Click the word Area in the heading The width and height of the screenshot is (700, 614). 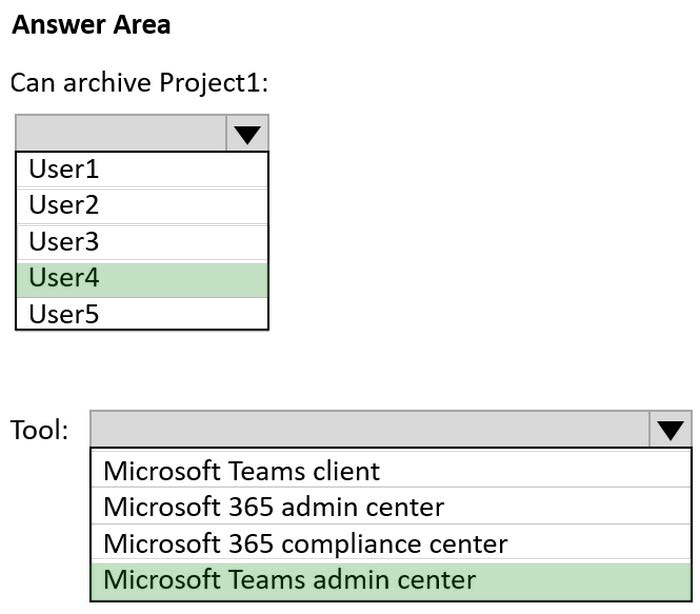(x=142, y=25)
